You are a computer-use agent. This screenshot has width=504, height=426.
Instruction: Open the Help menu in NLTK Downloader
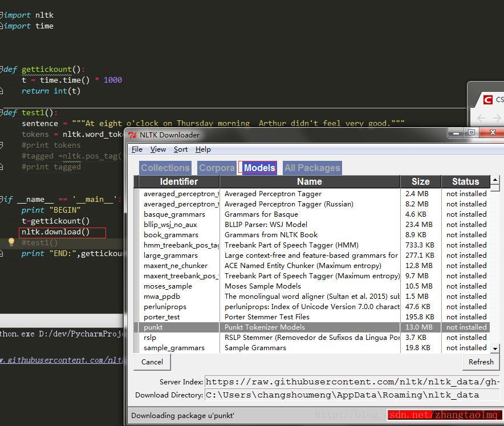[203, 149]
